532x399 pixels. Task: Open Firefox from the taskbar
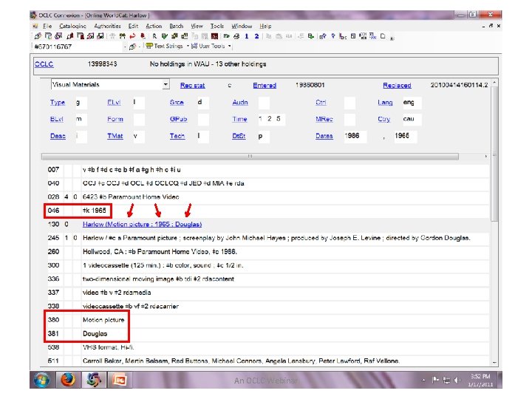click(68, 380)
